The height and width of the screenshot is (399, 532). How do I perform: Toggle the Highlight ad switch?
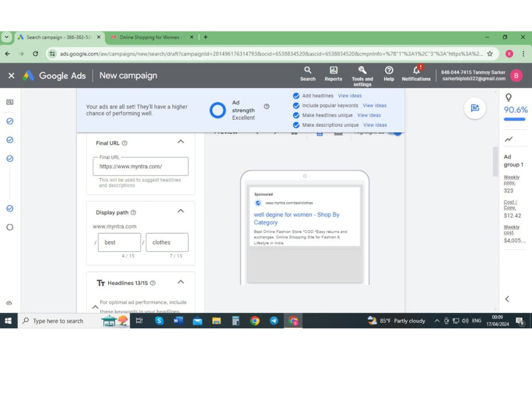[x=395, y=134]
